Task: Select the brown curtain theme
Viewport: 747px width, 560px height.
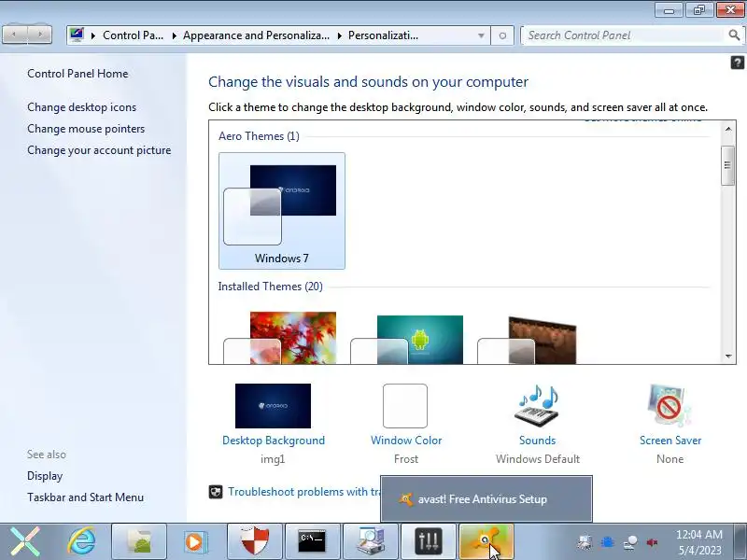Action: click(x=529, y=340)
